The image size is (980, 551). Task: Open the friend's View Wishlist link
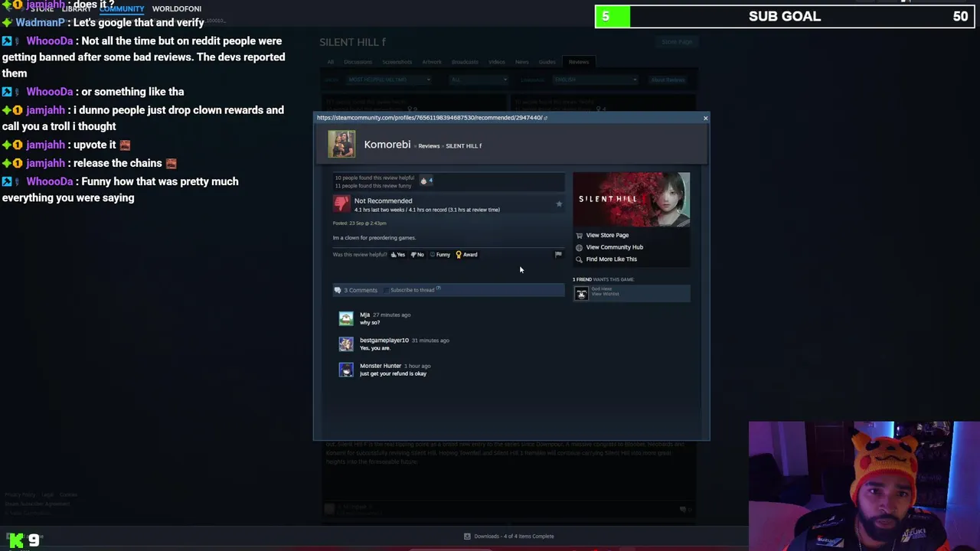point(605,295)
